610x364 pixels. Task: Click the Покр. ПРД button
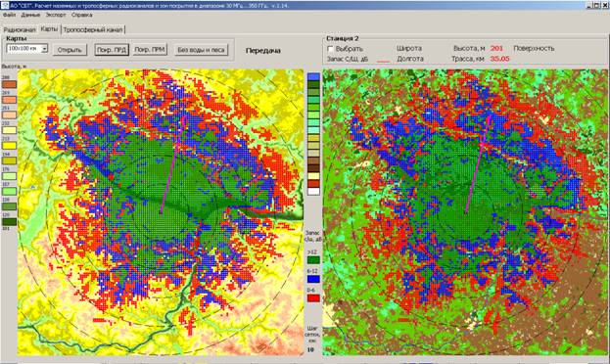pyautogui.click(x=112, y=50)
